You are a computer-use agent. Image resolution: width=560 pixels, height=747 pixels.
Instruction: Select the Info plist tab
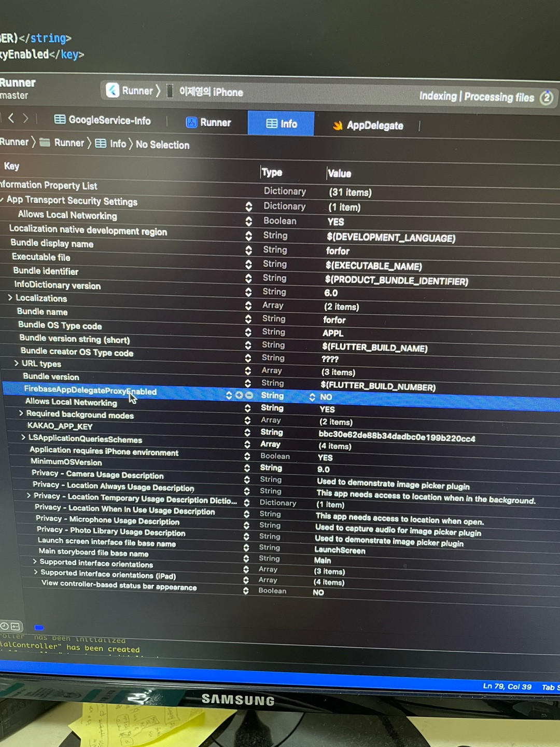[281, 123]
